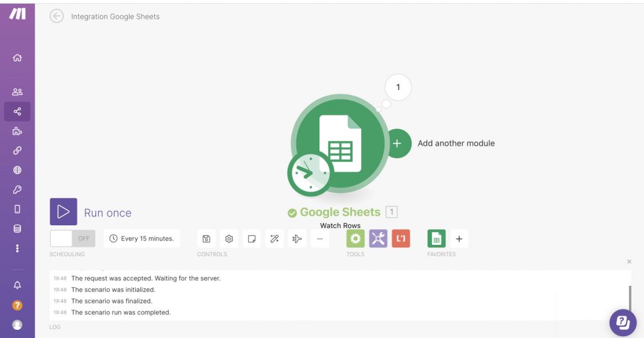Open the Connections link icon
644x338 pixels.
(x=17, y=150)
